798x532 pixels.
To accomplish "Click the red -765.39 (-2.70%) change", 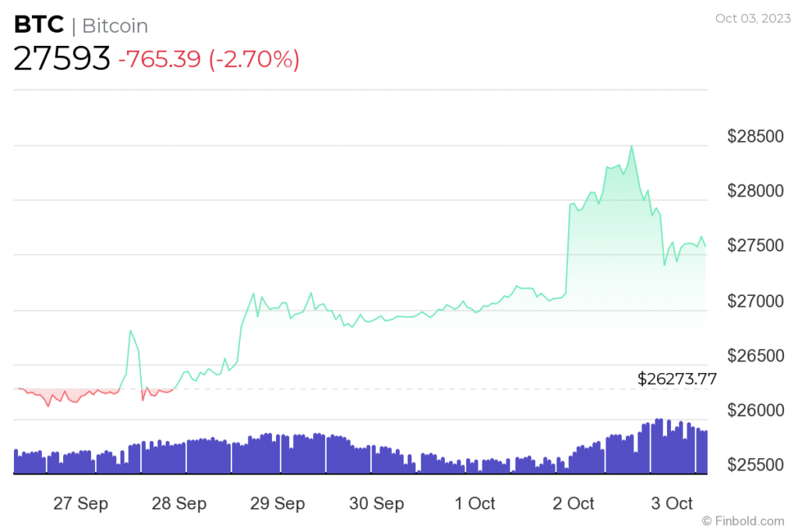I will (208, 60).
